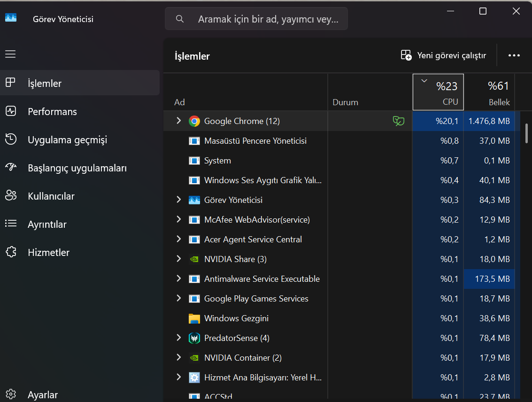532x402 pixels.
Task: Click the Task Manager app icon in title bar
Action: [x=11, y=18]
